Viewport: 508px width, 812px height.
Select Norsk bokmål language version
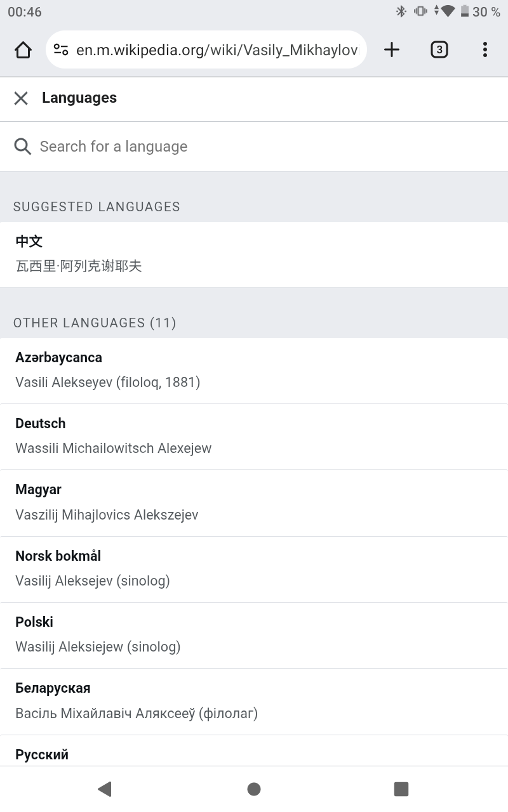coord(254,569)
